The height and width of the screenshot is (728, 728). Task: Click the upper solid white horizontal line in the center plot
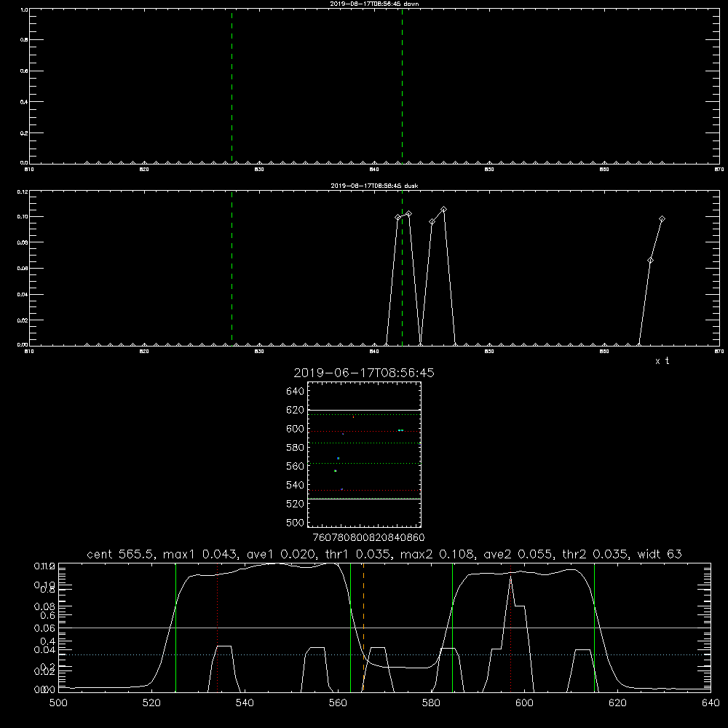tap(364, 410)
